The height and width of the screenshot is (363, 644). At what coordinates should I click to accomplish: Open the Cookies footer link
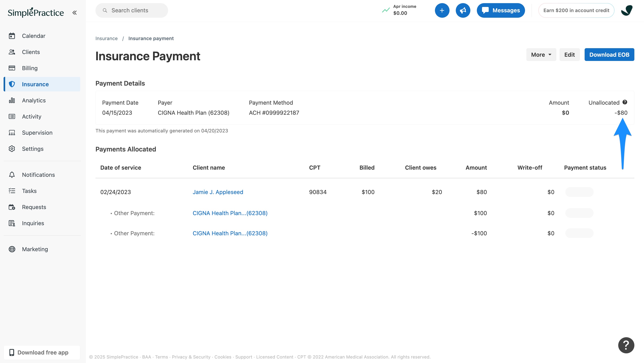[223, 357]
